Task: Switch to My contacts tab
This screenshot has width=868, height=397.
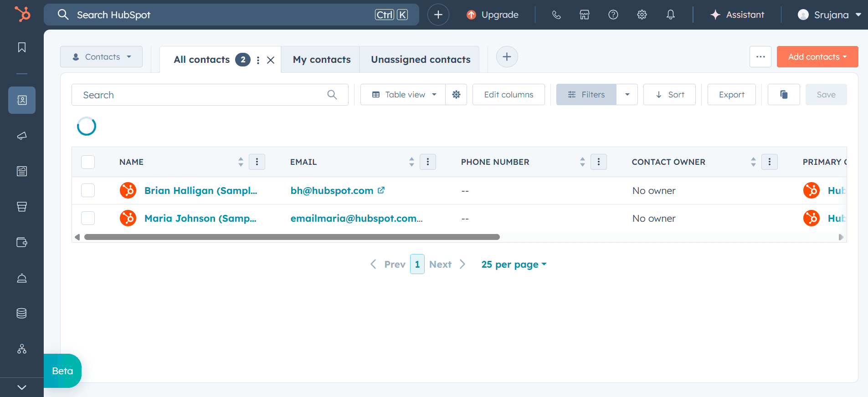Action: pos(322,60)
